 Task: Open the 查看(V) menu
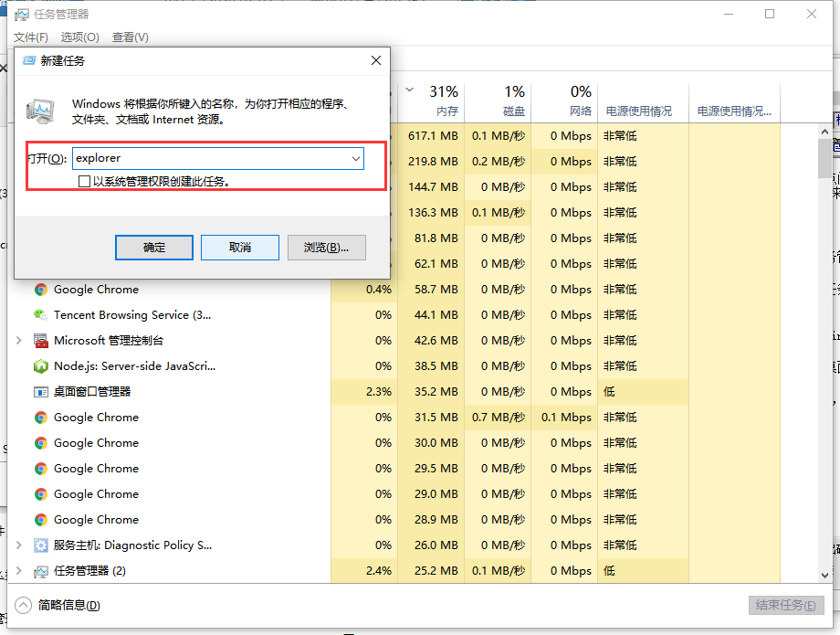[130, 37]
